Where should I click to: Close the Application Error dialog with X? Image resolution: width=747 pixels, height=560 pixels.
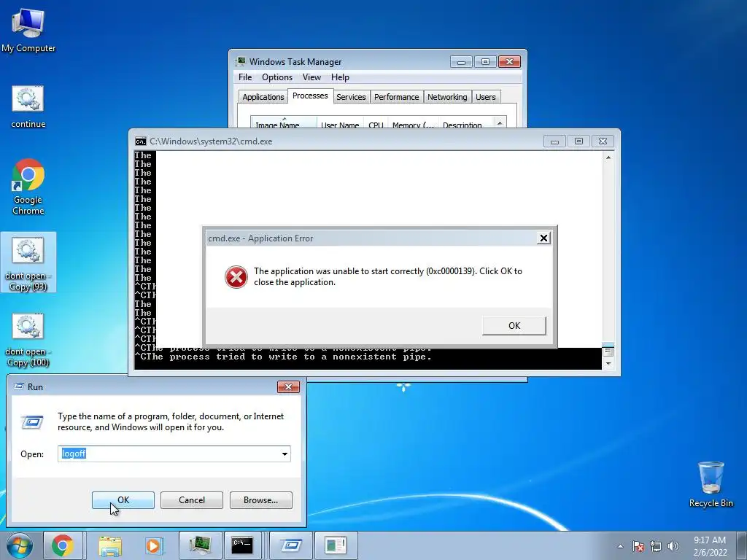(x=543, y=238)
